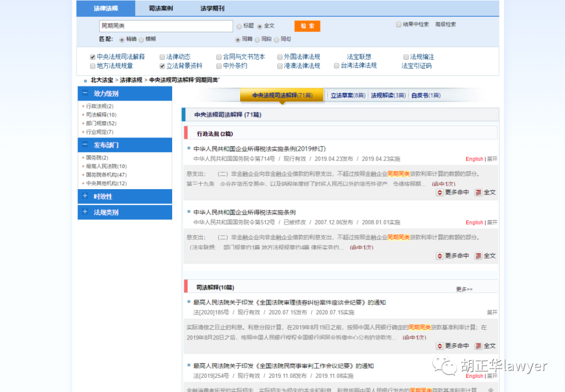Expand 展开 for 法[2019]254号 entry
This screenshot has width=565, height=392.
[492, 376]
